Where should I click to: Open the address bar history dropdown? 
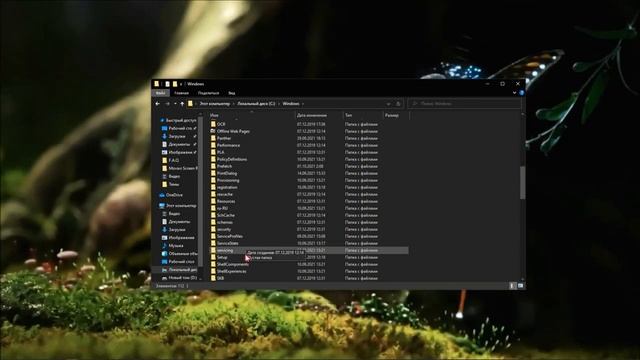388,104
